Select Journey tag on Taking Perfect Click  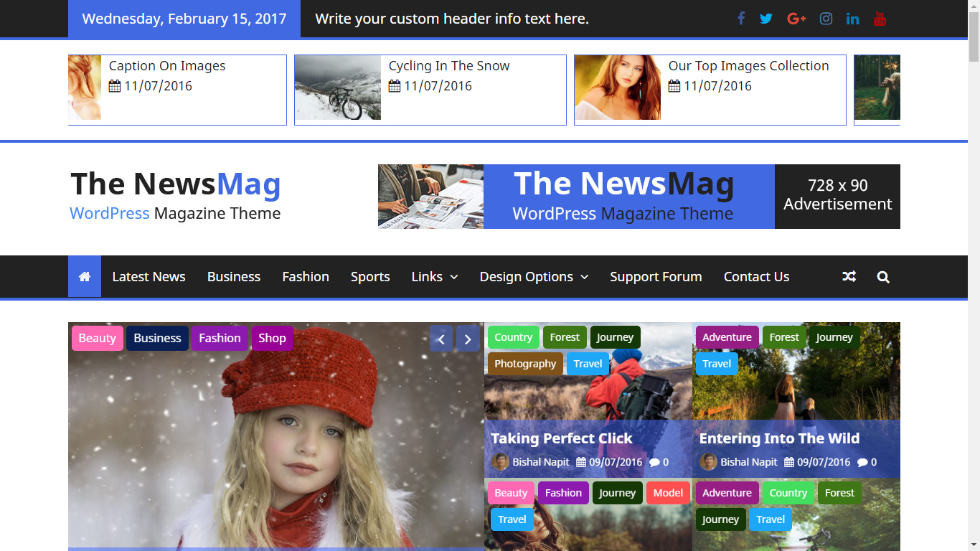[615, 337]
